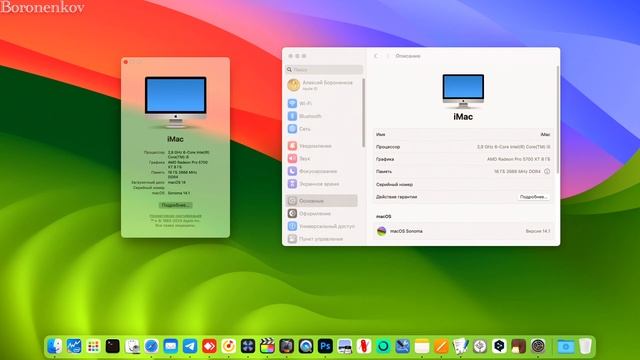Go back with the Settings back chevron

click(x=376, y=56)
